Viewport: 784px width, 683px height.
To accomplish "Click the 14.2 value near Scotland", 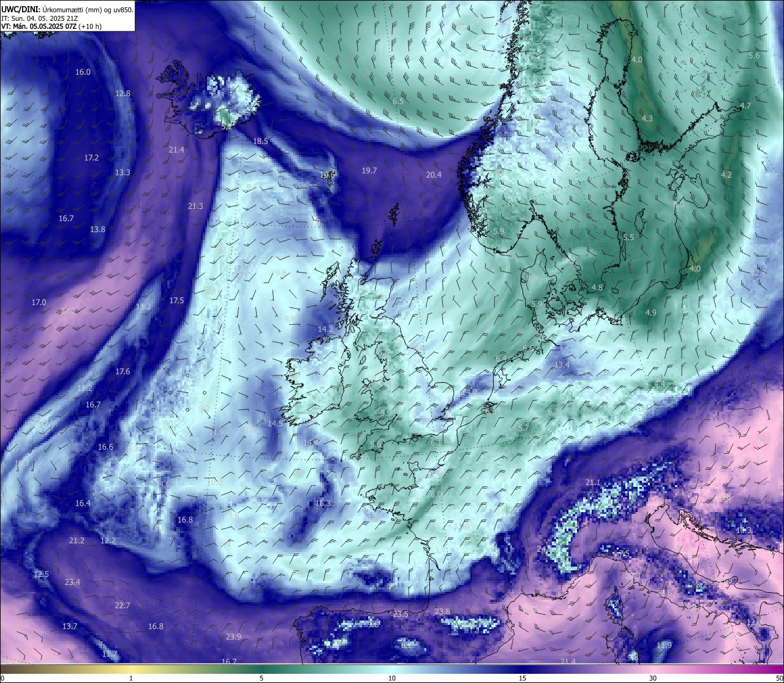I will pos(325,329).
